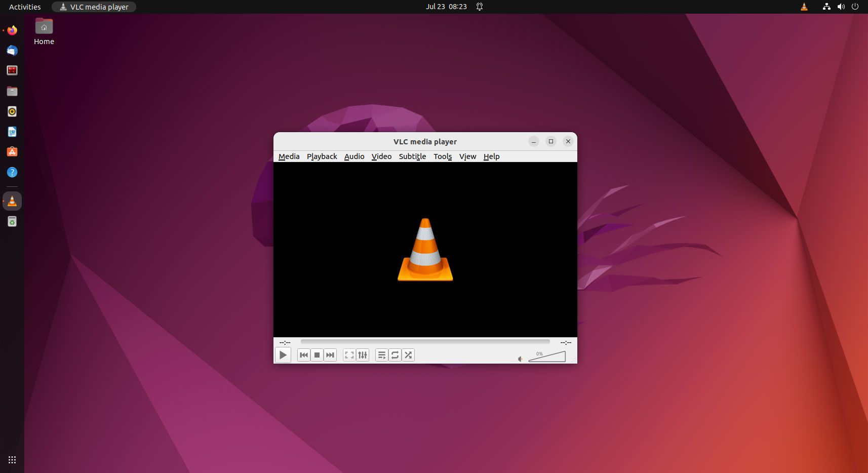Screen dimensions: 868x473
Task: Open the Video menu
Action: click(x=381, y=156)
